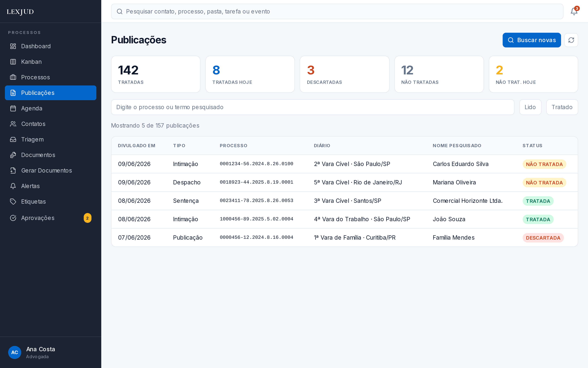The image size is (588, 368).
Task: Click the name Carlos Eduardo Silva
Action: [460, 164]
